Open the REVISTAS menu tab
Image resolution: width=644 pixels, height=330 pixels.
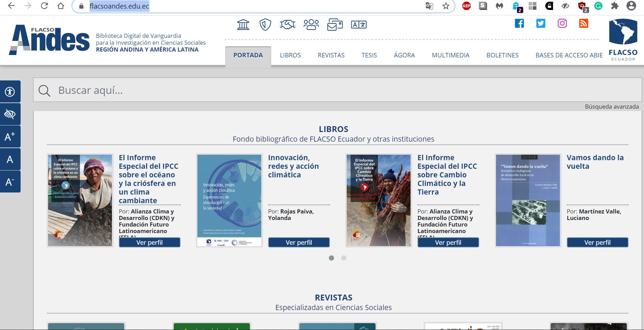click(x=331, y=55)
